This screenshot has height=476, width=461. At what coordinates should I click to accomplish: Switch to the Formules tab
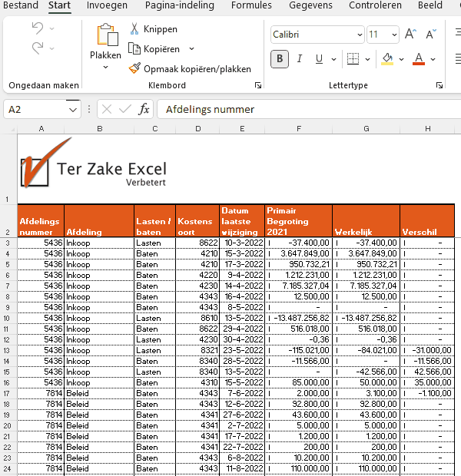point(251,5)
